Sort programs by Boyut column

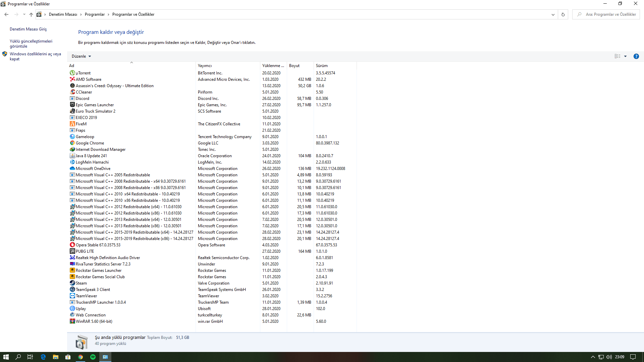[294, 66]
